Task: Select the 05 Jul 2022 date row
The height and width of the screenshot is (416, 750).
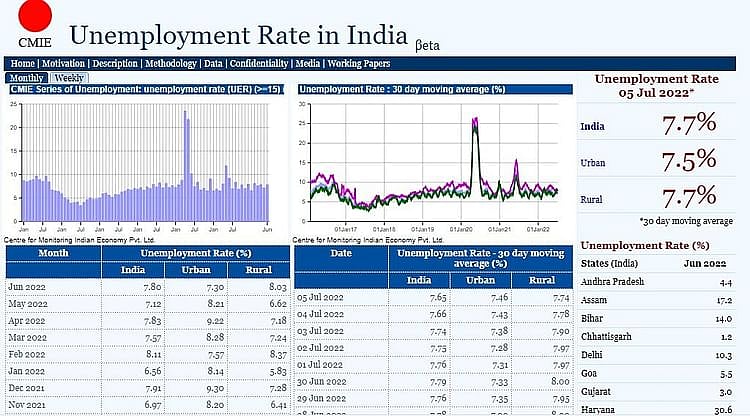Action: (x=433, y=297)
